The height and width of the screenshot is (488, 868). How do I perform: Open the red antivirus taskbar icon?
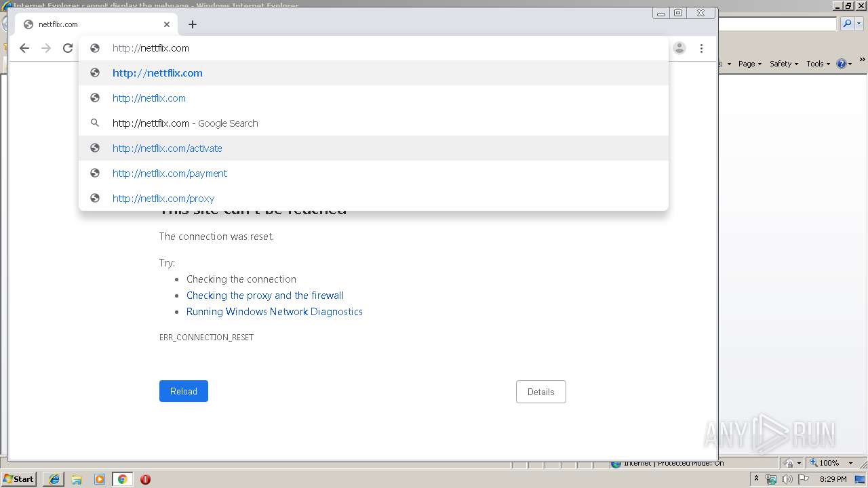click(145, 479)
